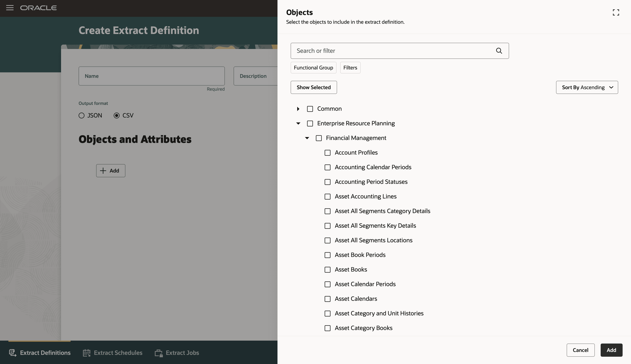The height and width of the screenshot is (364, 631).
Task: Click the search magnifier in the filter field
Action: tap(499, 51)
